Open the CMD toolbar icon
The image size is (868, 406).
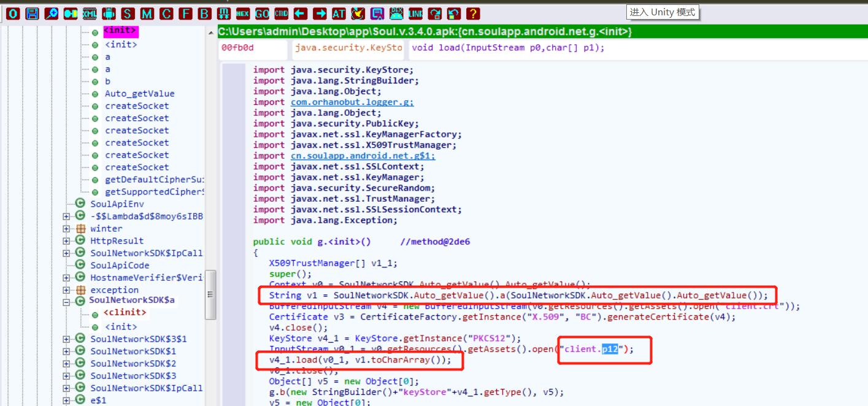(282, 13)
